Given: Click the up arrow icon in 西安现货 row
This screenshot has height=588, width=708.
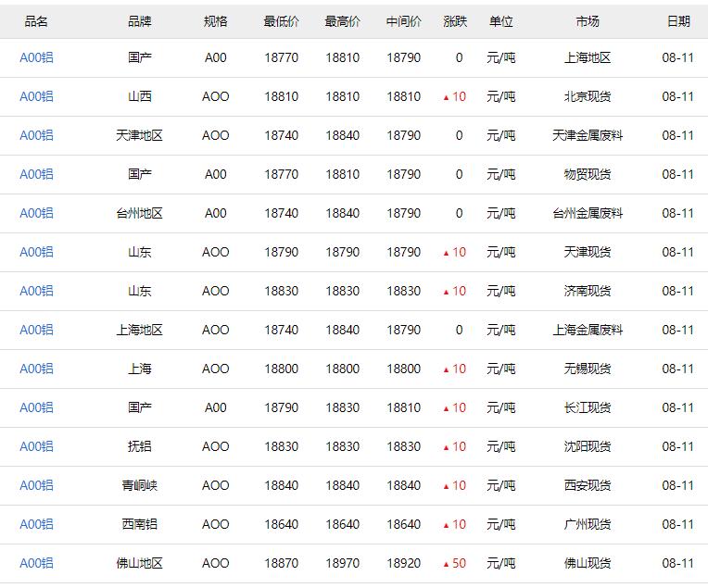Looking at the screenshot, I should point(446,486).
